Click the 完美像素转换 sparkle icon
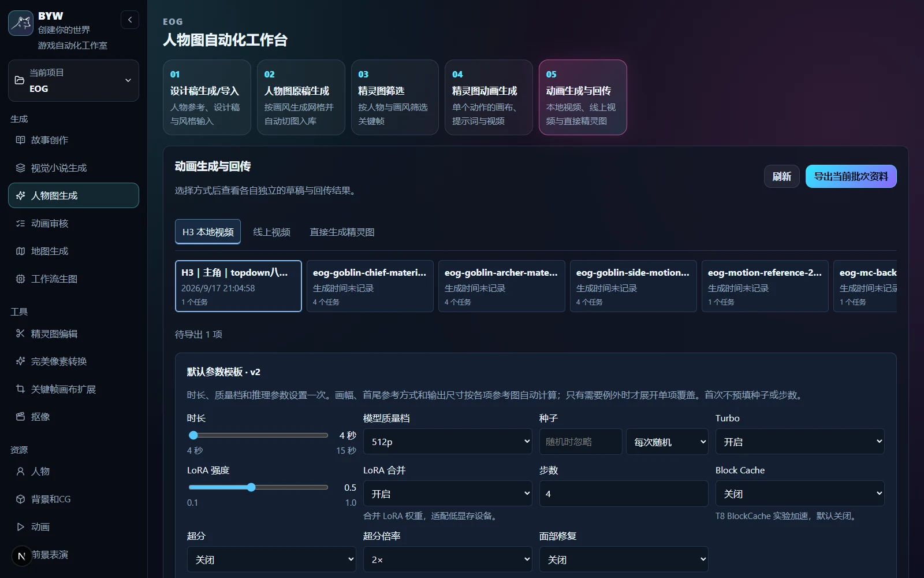Screen dimensions: 924x578 coord(20,361)
